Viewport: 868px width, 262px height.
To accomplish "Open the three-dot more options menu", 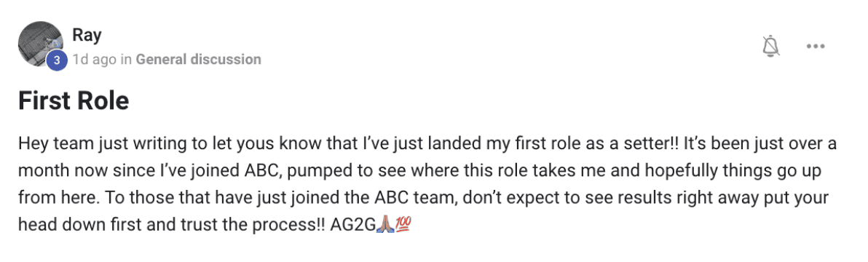I will (816, 47).
